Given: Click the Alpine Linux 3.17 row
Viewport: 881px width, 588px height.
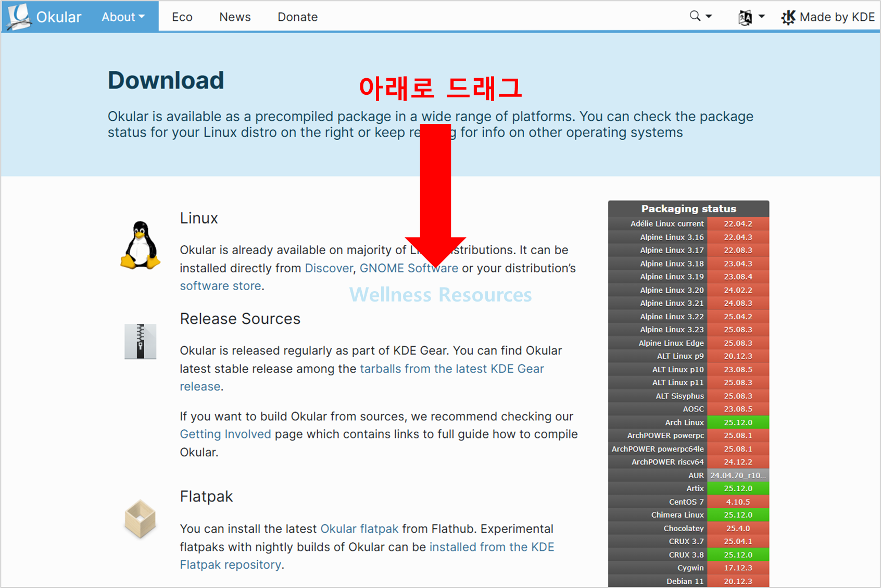Looking at the screenshot, I should [688, 250].
